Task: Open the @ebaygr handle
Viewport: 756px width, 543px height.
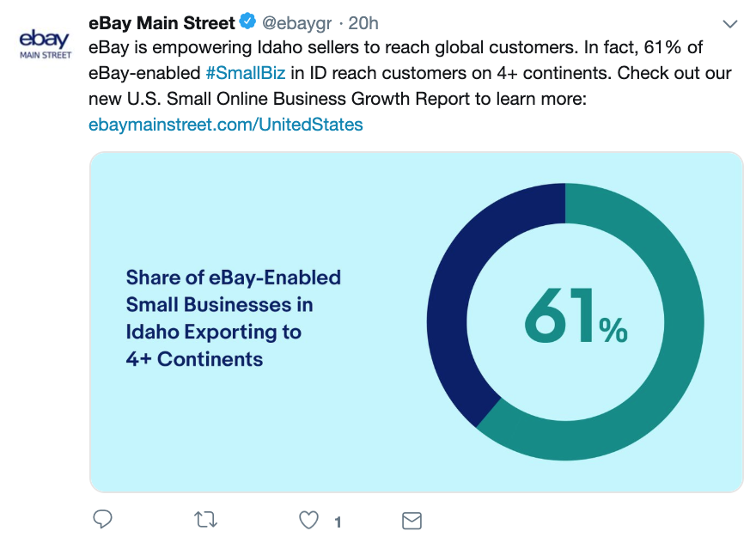Action: click(x=296, y=23)
